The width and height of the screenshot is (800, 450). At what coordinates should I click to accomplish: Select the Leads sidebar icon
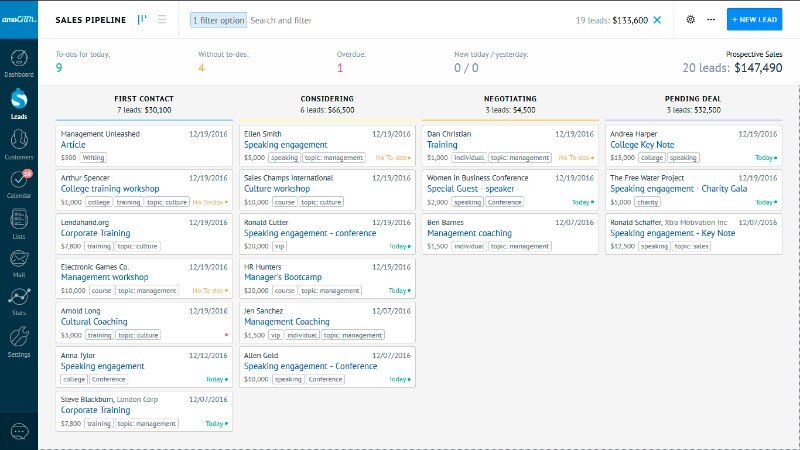pyautogui.click(x=18, y=102)
